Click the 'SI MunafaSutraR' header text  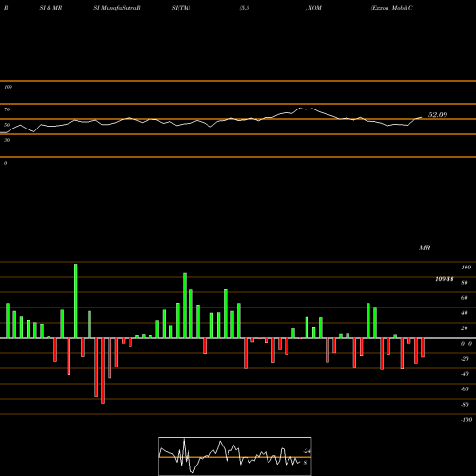pyautogui.click(x=117, y=8)
